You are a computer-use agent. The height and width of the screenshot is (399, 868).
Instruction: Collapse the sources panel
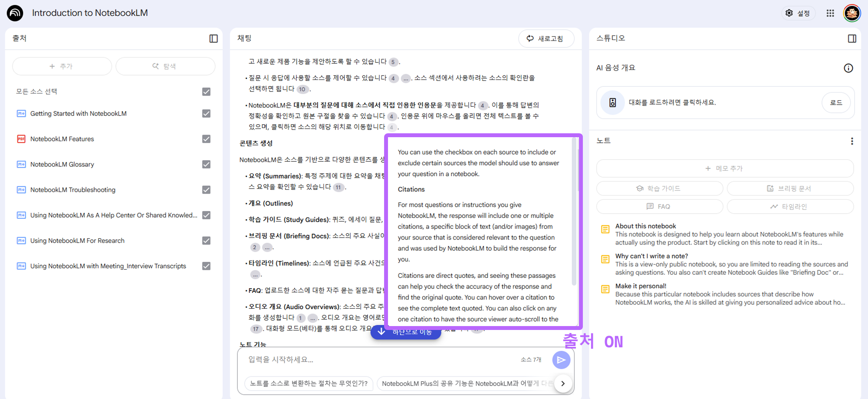click(214, 39)
